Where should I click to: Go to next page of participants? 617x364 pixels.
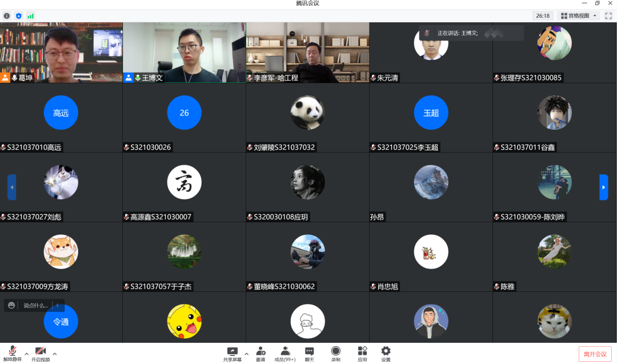coord(603,187)
